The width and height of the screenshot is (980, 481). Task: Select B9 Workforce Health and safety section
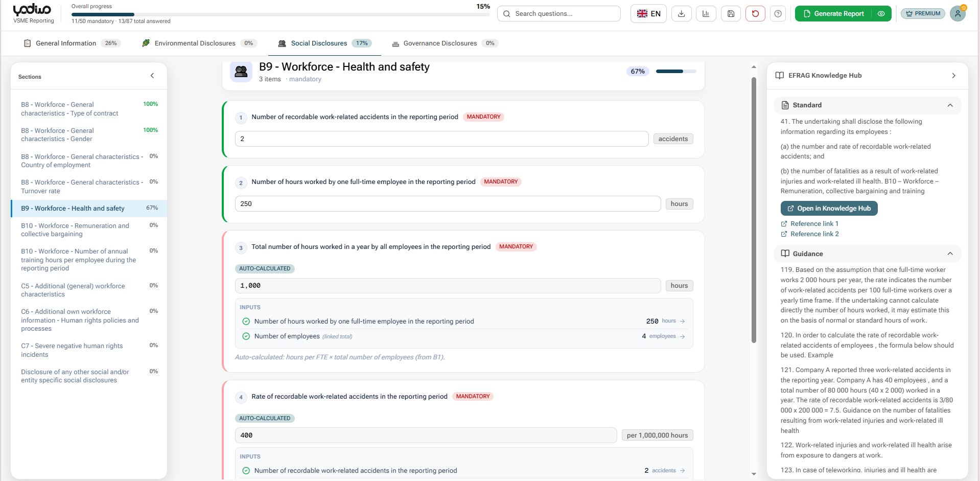[89, 209]
